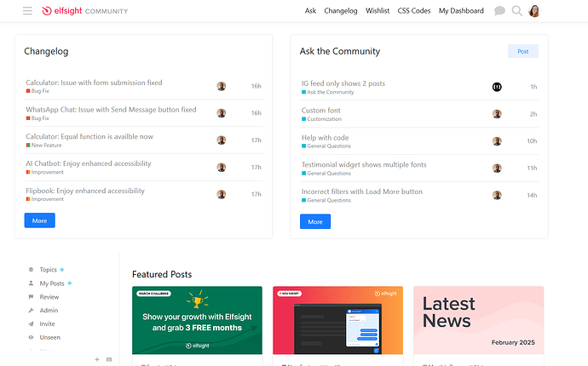Image resolution: width=588 pixels, height=366 pixels.
Task: Click avatar on 'Incorrect filters with Load More button' row
Action: (x=497, y=195)
